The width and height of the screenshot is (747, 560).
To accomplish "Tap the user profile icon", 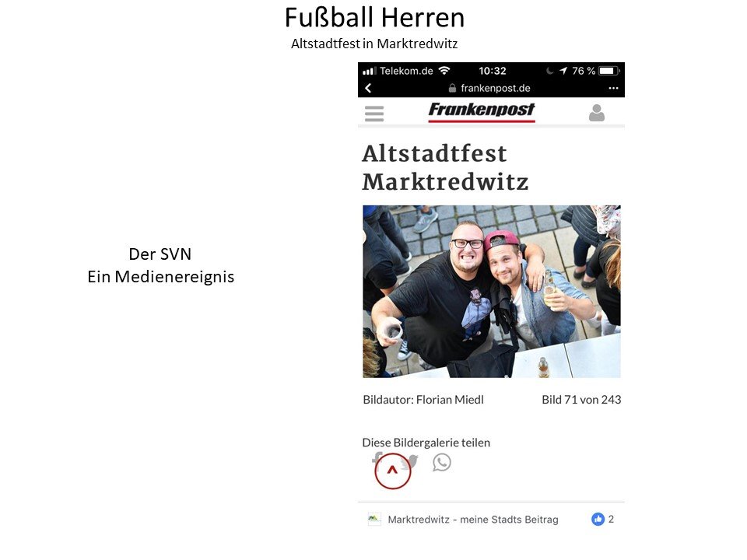I will pos(597,113).
